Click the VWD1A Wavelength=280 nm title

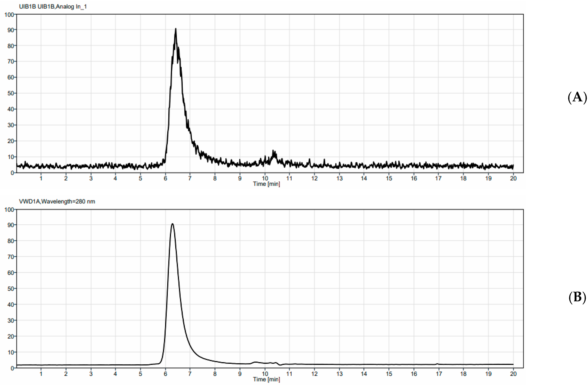(x=57, y=201)
